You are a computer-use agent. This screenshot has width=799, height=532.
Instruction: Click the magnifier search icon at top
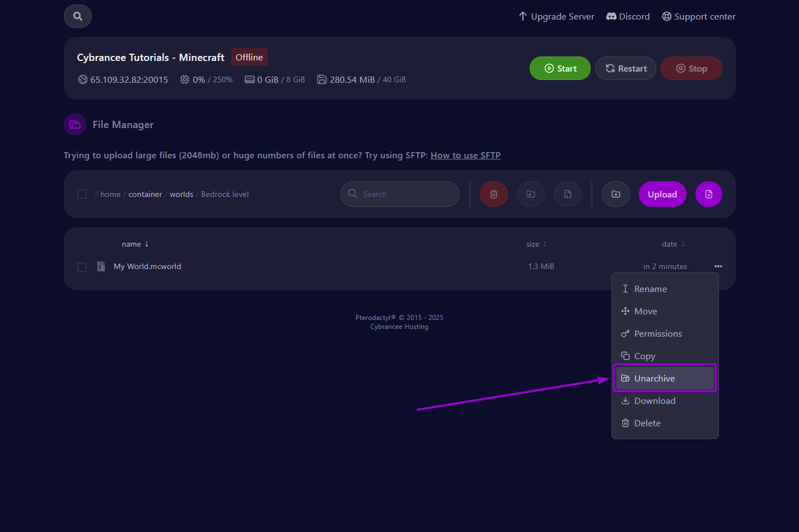click(x=78, y=16)
